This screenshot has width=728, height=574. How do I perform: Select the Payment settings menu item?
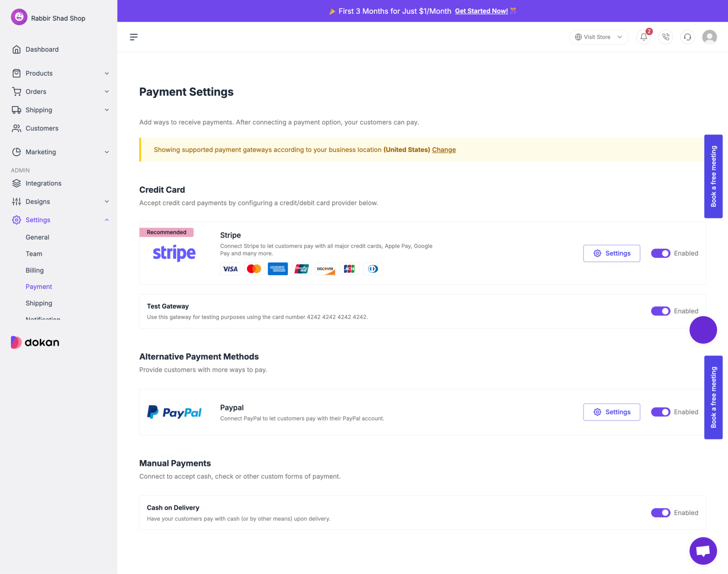tap(38, 287)
